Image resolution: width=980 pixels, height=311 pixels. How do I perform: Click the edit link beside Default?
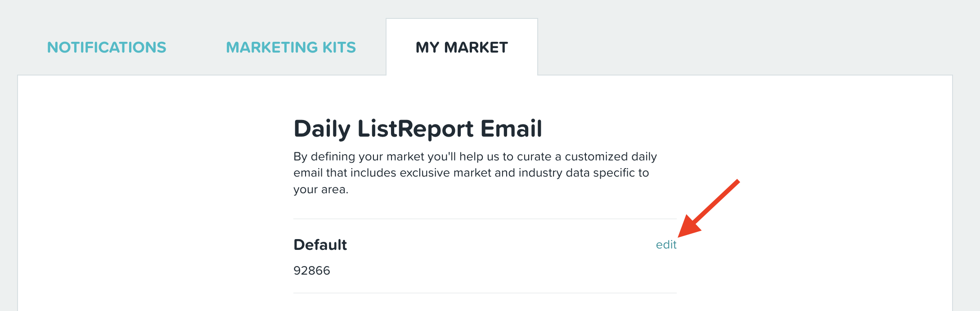pyautogui.click(x=666, y=244)
